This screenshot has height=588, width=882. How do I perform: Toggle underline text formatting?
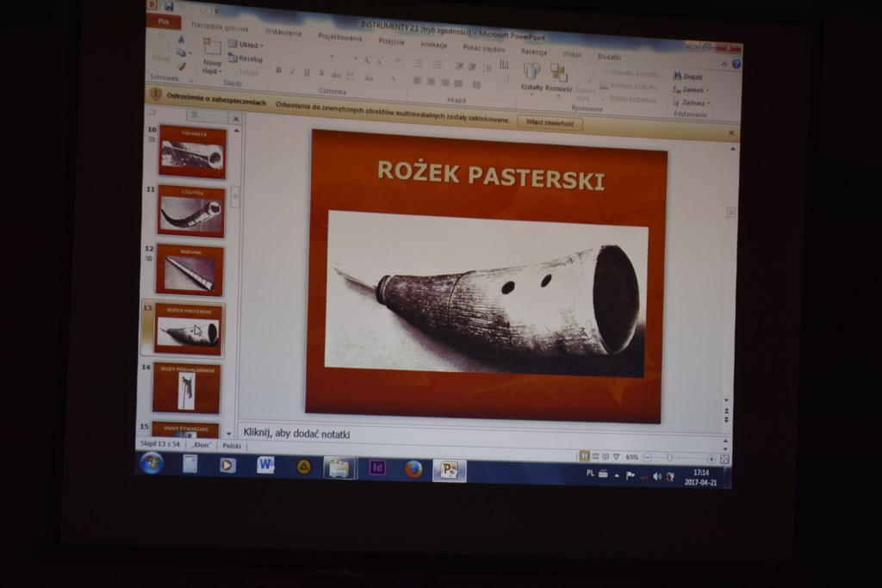(307, 72)
